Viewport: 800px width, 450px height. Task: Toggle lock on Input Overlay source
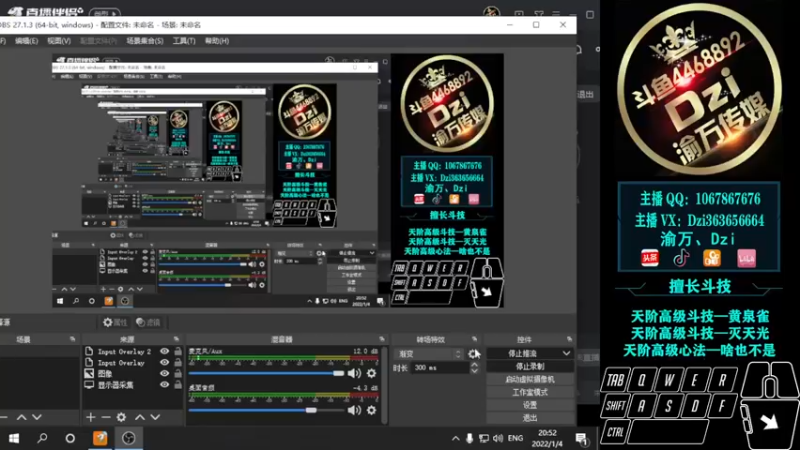pyautogui.click(x=178, y=362)
